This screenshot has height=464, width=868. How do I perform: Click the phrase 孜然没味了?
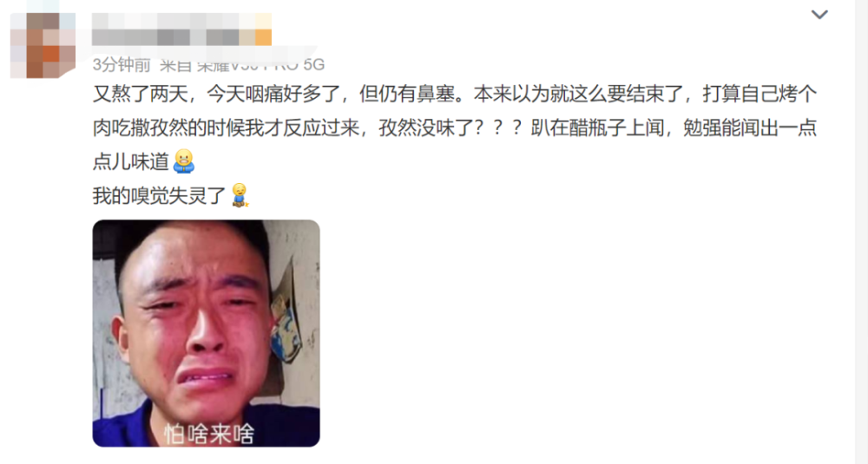425,127
